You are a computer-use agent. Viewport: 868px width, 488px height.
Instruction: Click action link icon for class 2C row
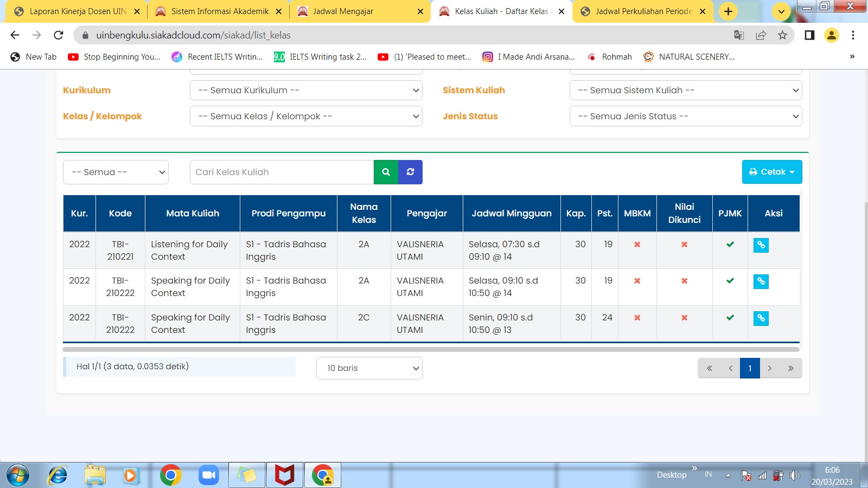761,318
